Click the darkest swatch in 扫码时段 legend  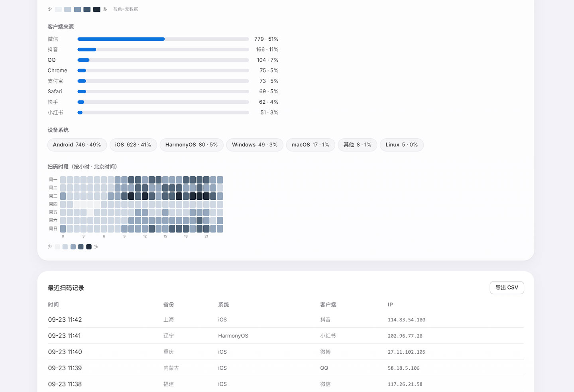89,247
